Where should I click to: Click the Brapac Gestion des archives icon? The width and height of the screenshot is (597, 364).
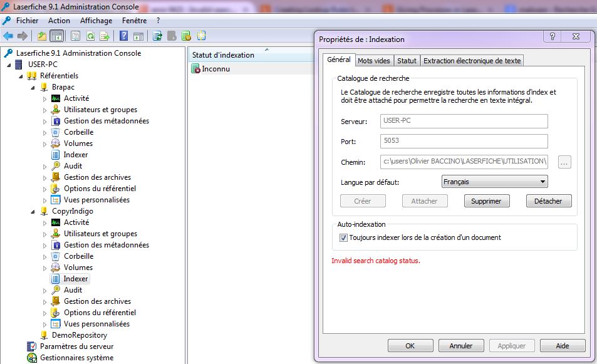point(56,177)
